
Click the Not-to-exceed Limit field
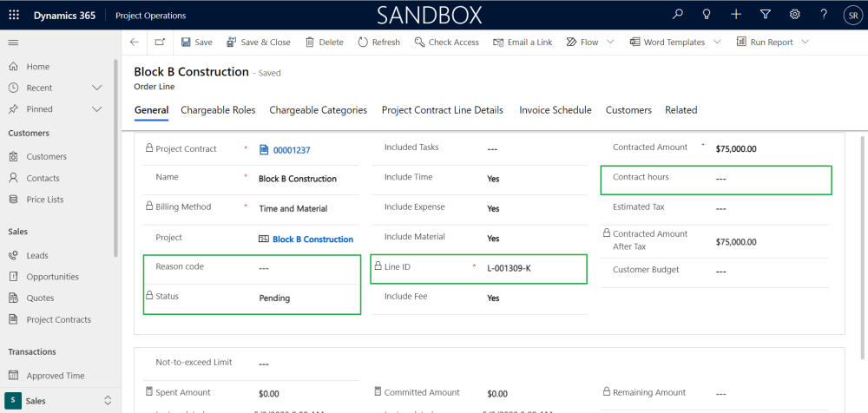(x=252, y=364)
